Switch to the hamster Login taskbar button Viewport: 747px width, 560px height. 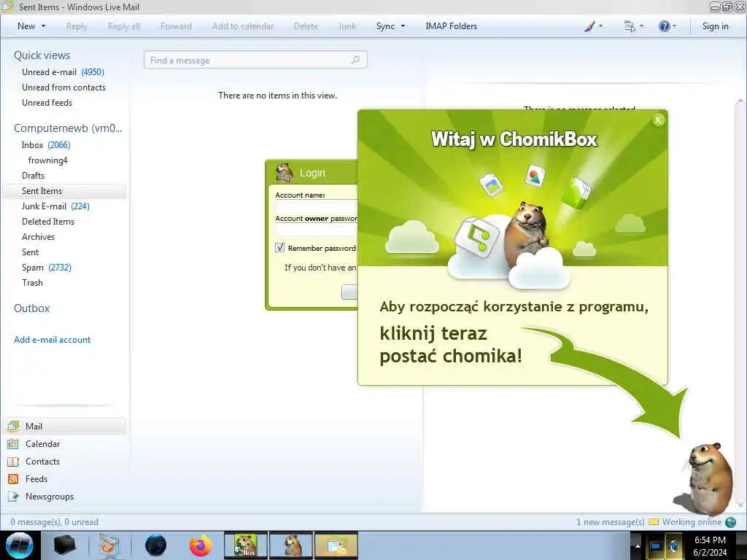pos(291,545)
